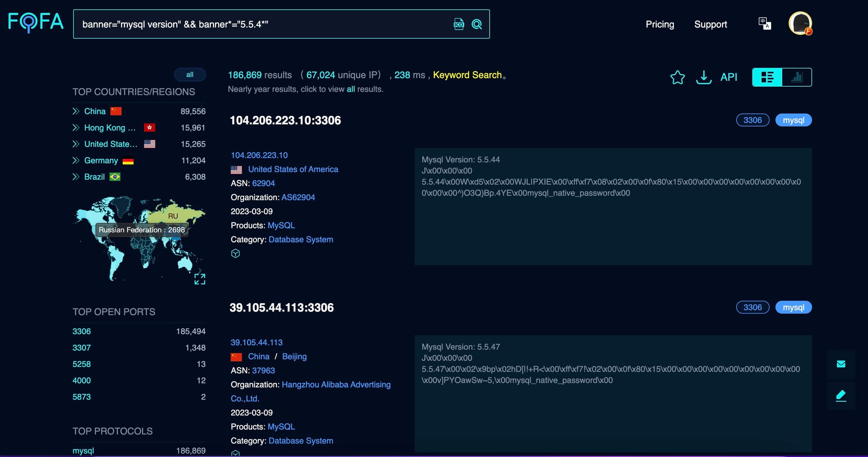Open the language translation switcher
Screen dimensions: 868x457
click(764, 23)
